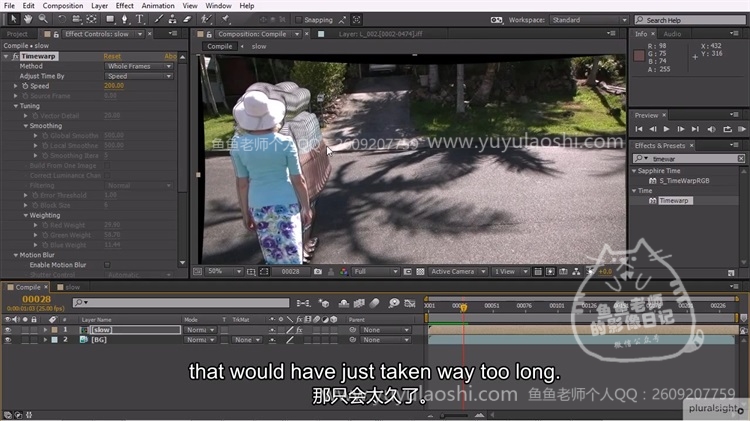750x421 pixels.
Task: Toggle Timewarp fx effect switch
Action: (15, 56)
